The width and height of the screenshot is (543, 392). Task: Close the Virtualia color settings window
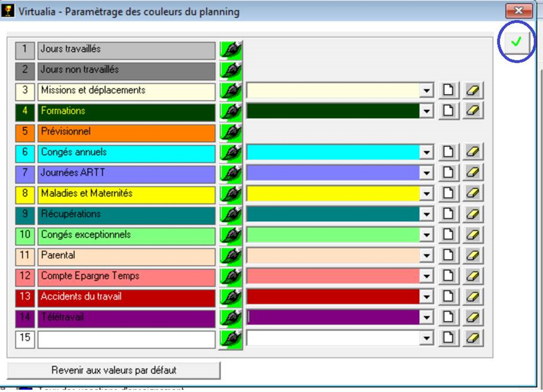point(518,11)
